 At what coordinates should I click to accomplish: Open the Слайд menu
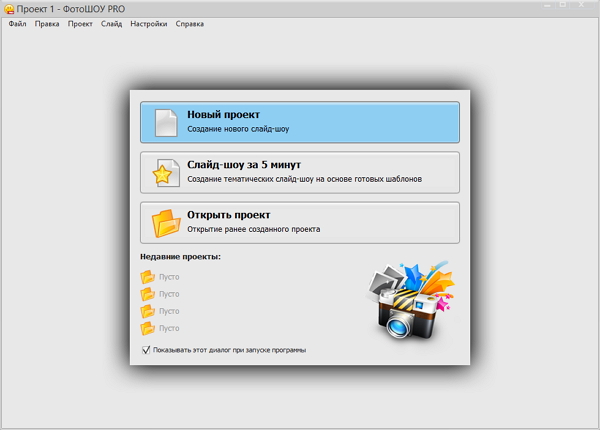point(111,24)
